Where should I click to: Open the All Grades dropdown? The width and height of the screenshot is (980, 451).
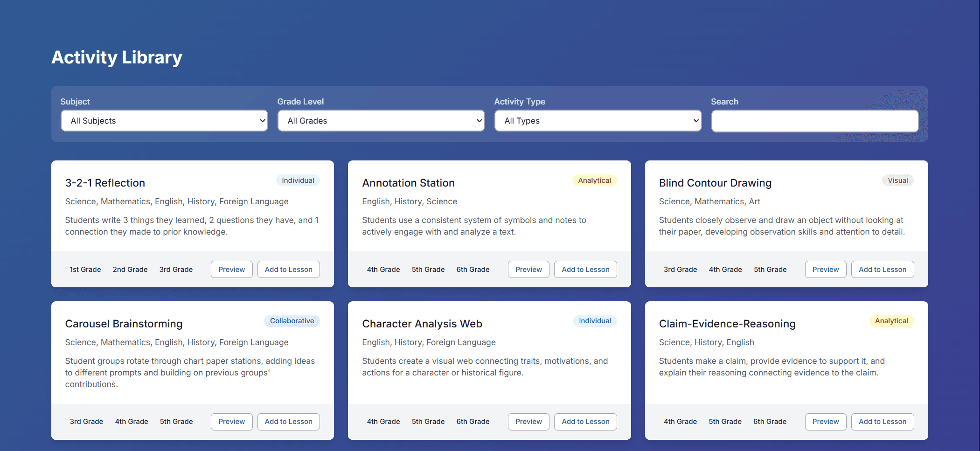point(381,121)
